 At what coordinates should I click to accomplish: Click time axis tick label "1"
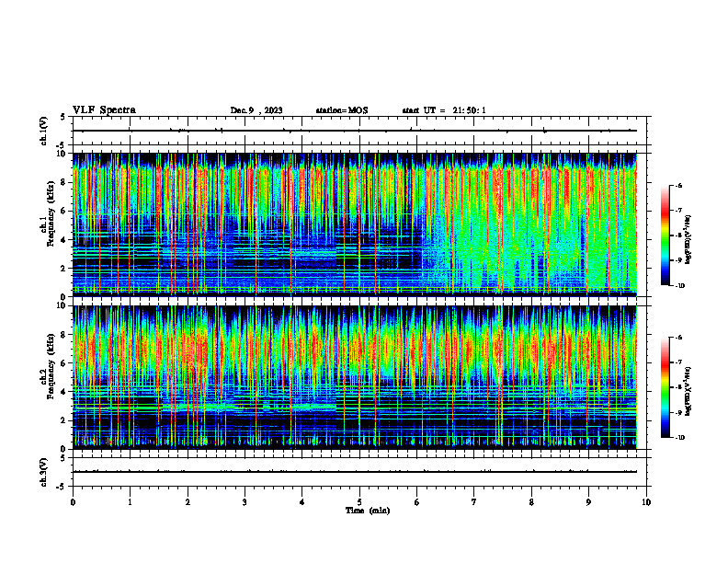130,502
